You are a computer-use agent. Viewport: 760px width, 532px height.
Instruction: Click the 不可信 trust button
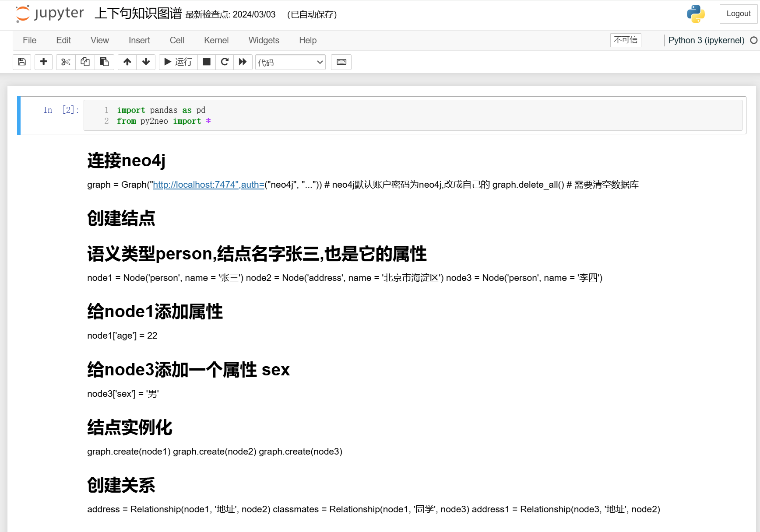click(x=626, y=40)
